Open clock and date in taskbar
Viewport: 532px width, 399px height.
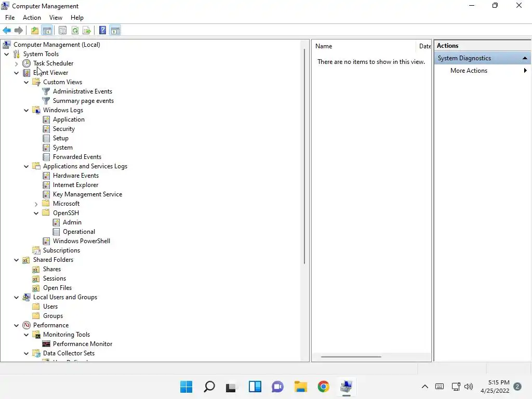click(x=495, y=387)
